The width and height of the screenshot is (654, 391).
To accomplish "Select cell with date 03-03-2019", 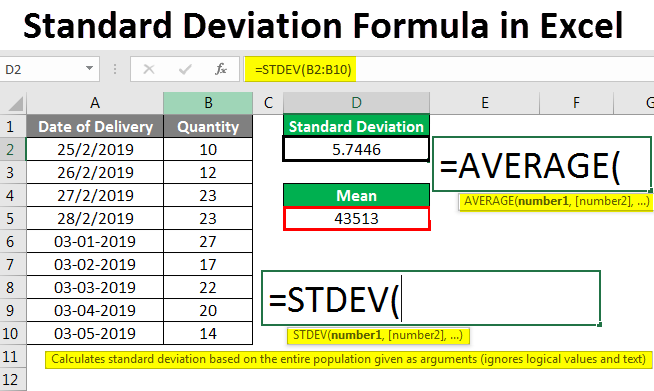I will tap(95, 287).
